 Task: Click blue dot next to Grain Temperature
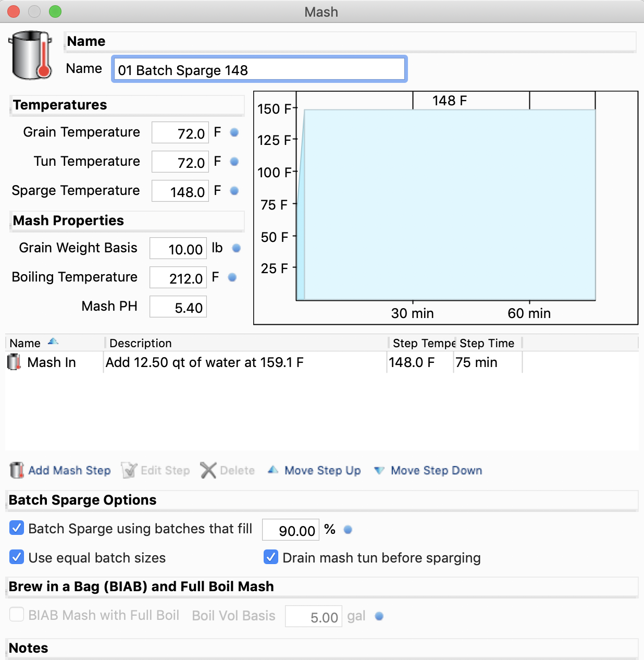(x=234, y=132)
